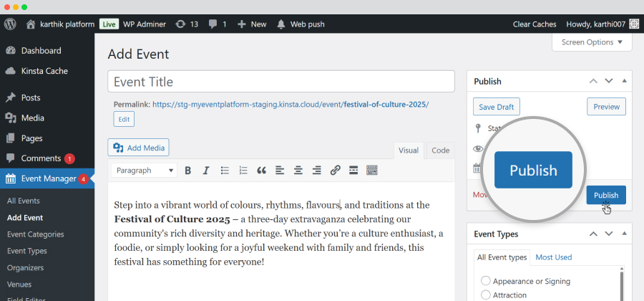
Task: Open Organizers submenu item
Action: [25, 268]
